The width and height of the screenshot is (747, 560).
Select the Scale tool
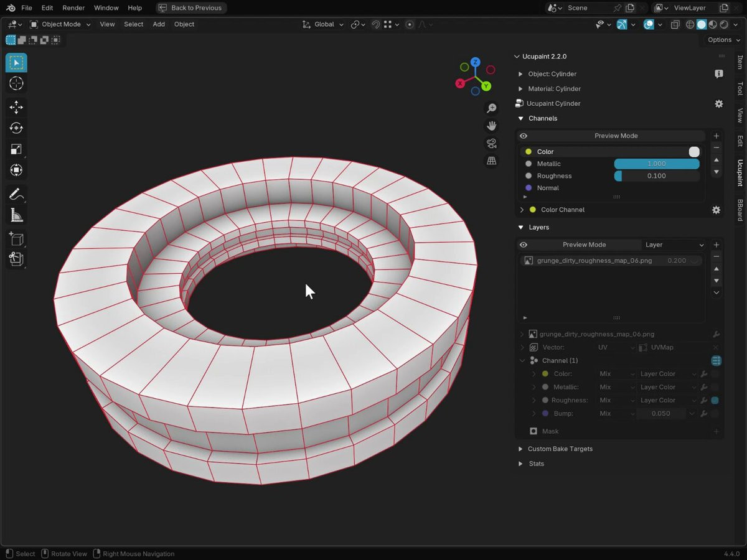(x=16, y=149)
